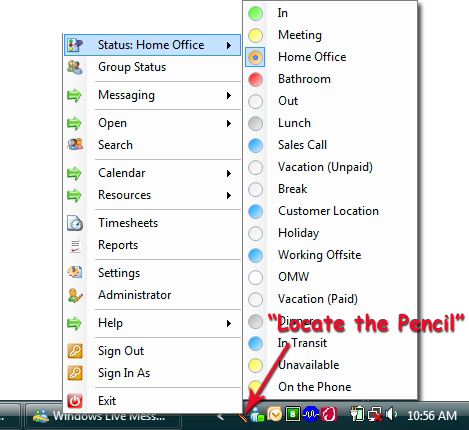Set status to Bathroom (red)
This screenshot has width=469, height=430.
coord(330,79)
